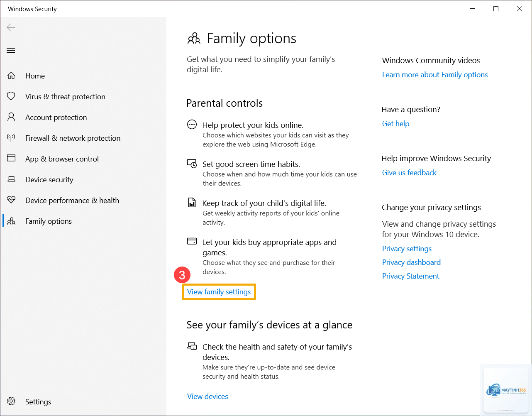This screenshot has height=416, width=532.
Task: Click 'Change your privacy settings' heading
Action: click(431, 208)
